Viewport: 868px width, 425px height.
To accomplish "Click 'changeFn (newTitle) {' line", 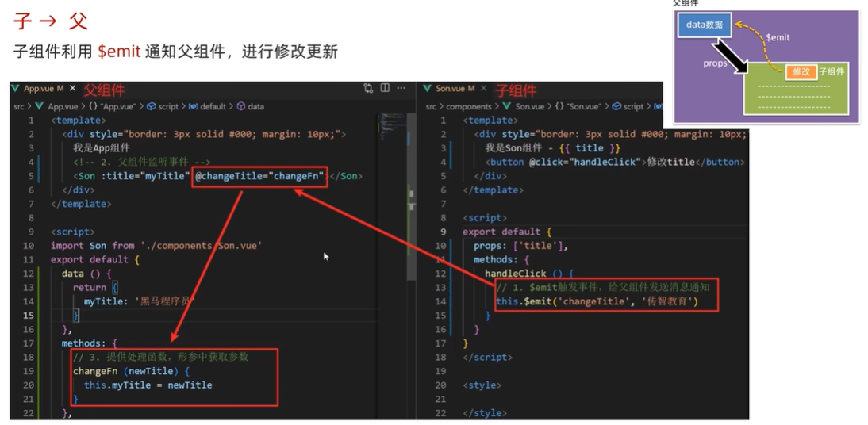I will tap(131, 371).
